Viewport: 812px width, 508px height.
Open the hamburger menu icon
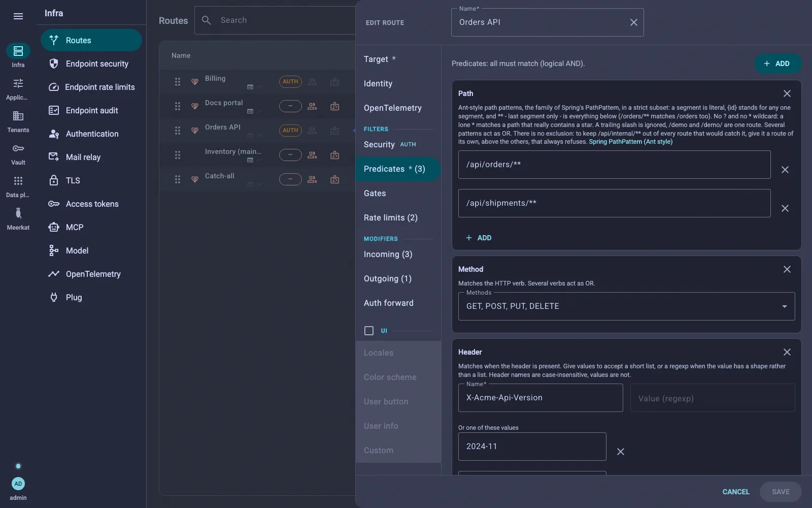18,16
